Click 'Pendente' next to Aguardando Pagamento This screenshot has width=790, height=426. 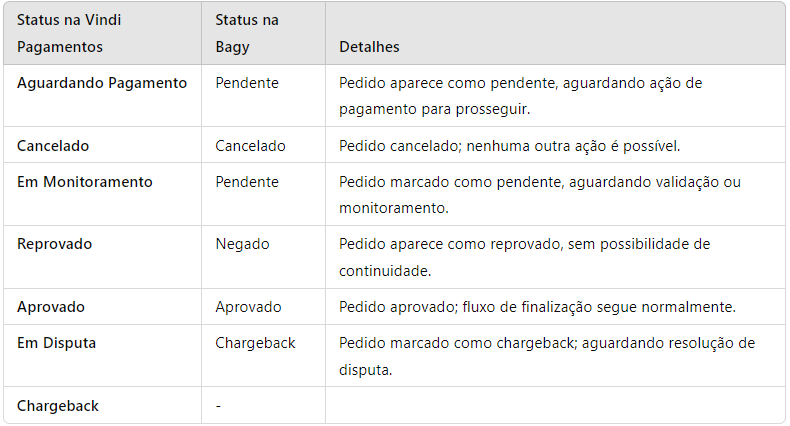pos(247,83)
